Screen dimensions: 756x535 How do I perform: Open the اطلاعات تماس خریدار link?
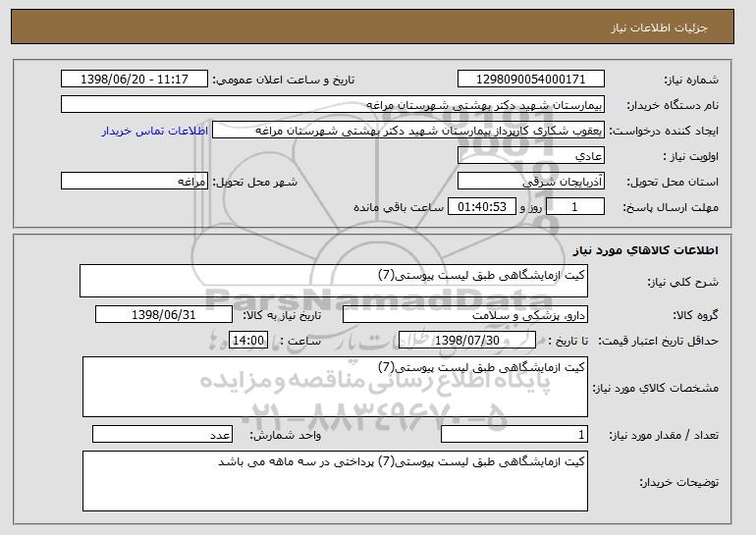(155, 131)
